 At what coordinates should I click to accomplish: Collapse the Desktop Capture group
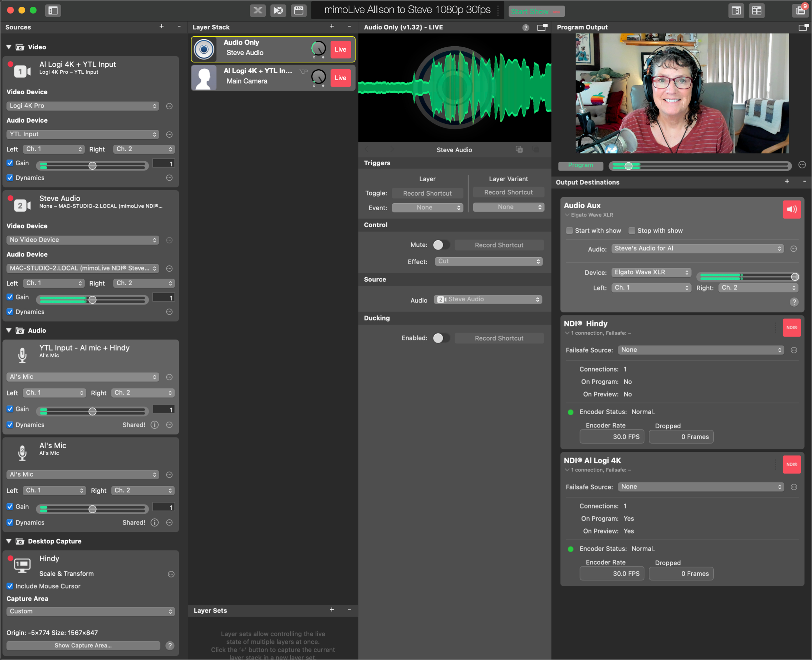click(9, 541)
